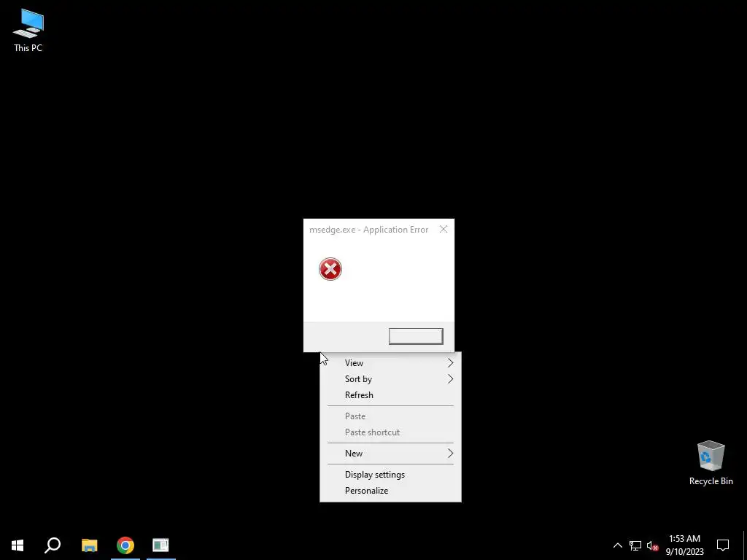
Task: Choose Personalize in context menu
Action: point(391,491)
